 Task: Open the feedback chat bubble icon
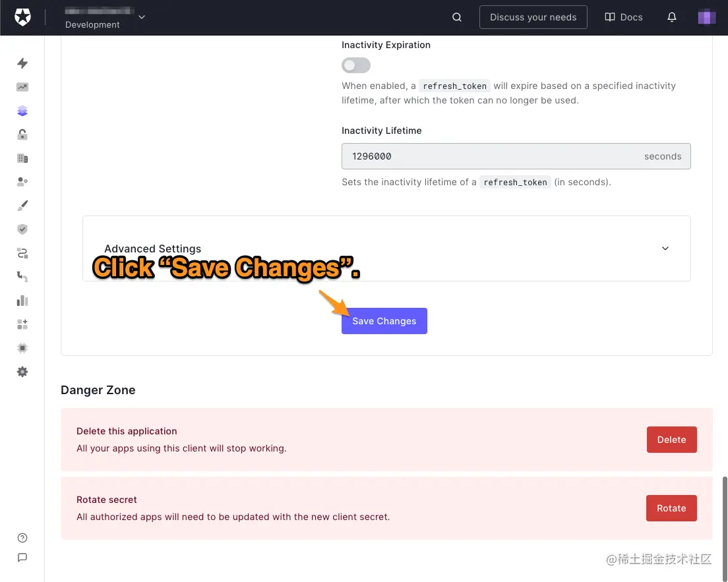click(x=22, y=558)
